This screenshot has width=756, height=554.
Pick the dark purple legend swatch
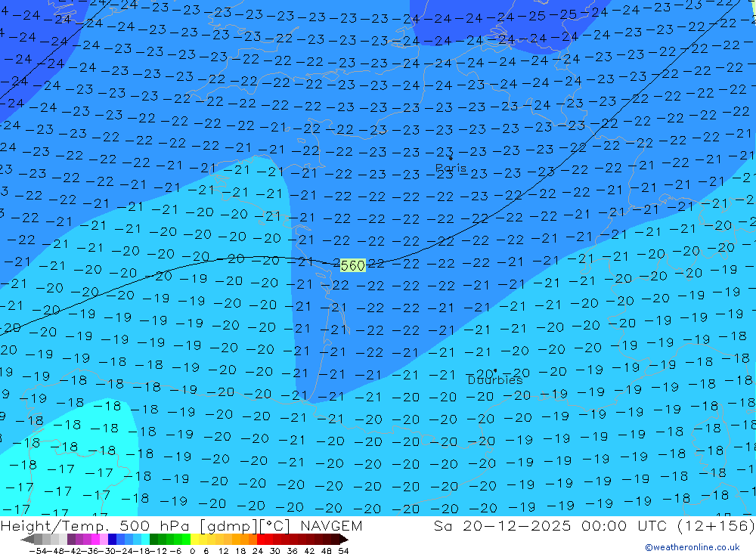pyautogui.click(x=71, y=539)
